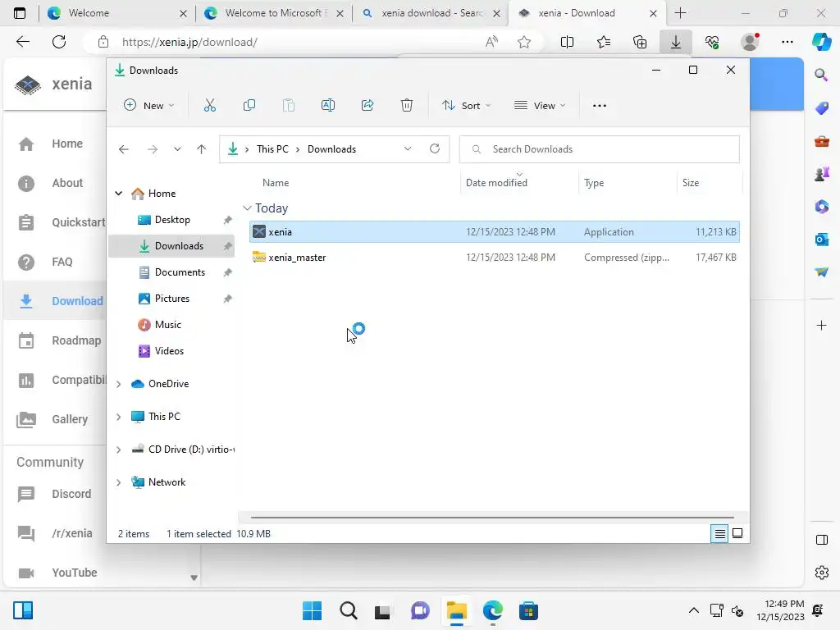Viewport: 840px width, 630px height.
Task: Expand the Network tree node
Action: click(x=118, y=482)
